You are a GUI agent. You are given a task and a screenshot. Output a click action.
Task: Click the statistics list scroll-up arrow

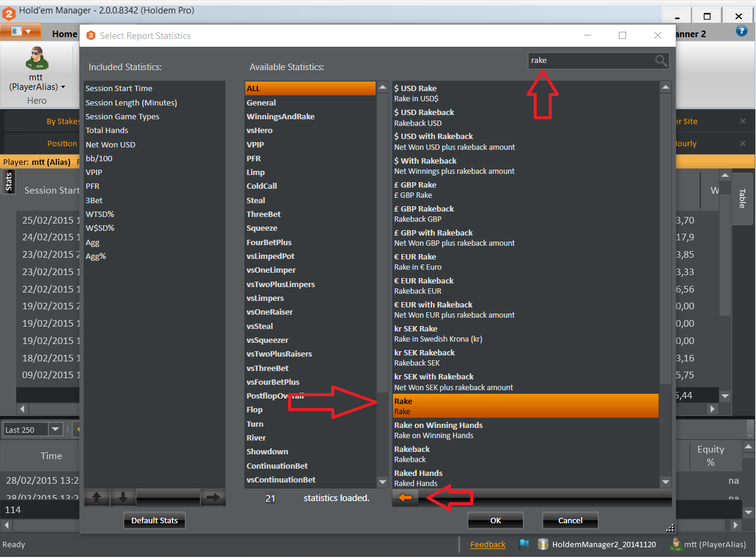666,88
